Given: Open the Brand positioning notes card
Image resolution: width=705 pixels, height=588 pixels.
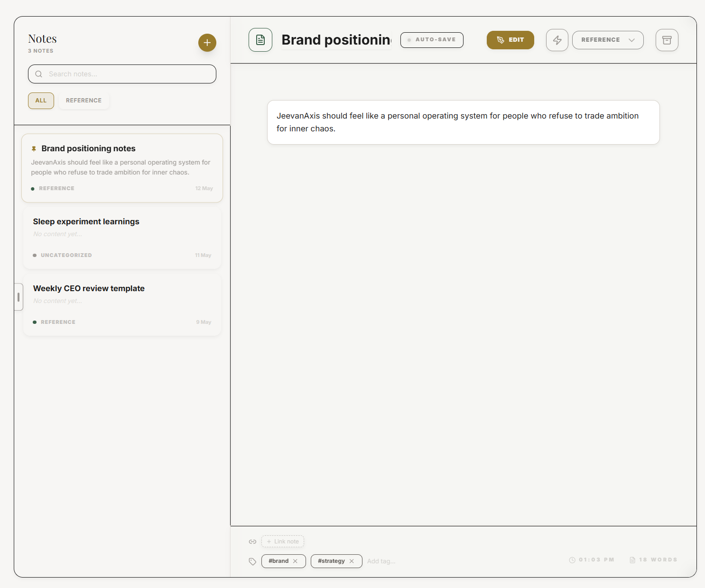Looking at the screenshot, I should pyautogui.click(x=122, y=168).
